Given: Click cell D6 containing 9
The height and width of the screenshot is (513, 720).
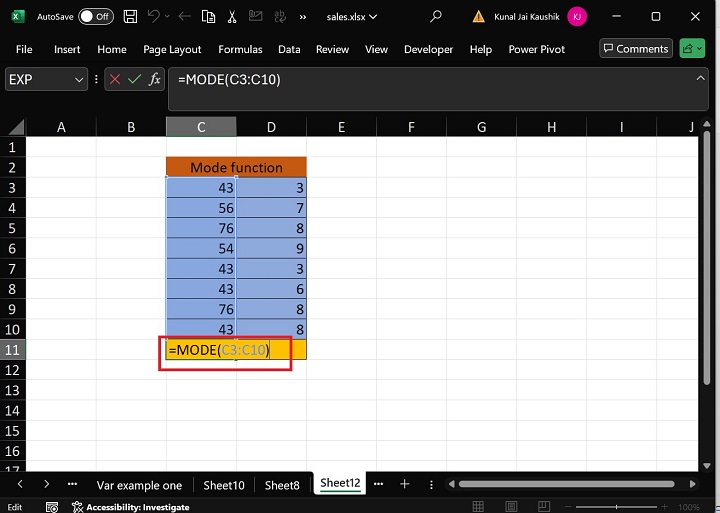Looking at the screenshot, I should pos(271,248).
